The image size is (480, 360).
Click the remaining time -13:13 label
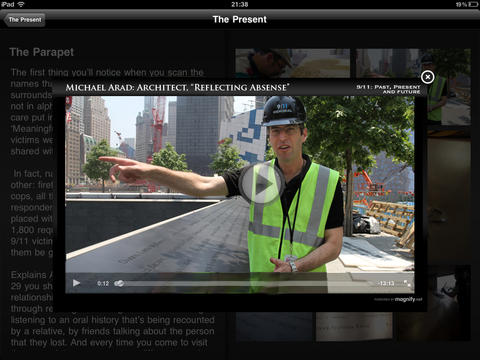386,283
